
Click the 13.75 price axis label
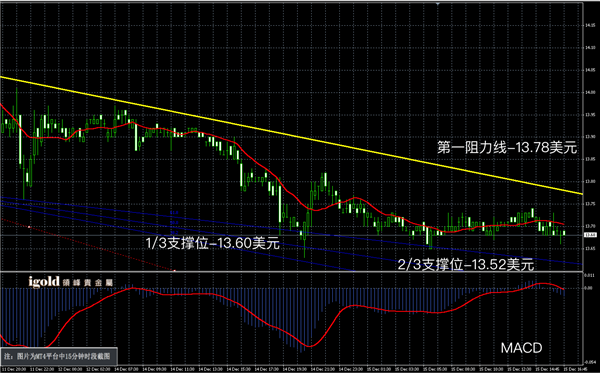tap(590, 204)
